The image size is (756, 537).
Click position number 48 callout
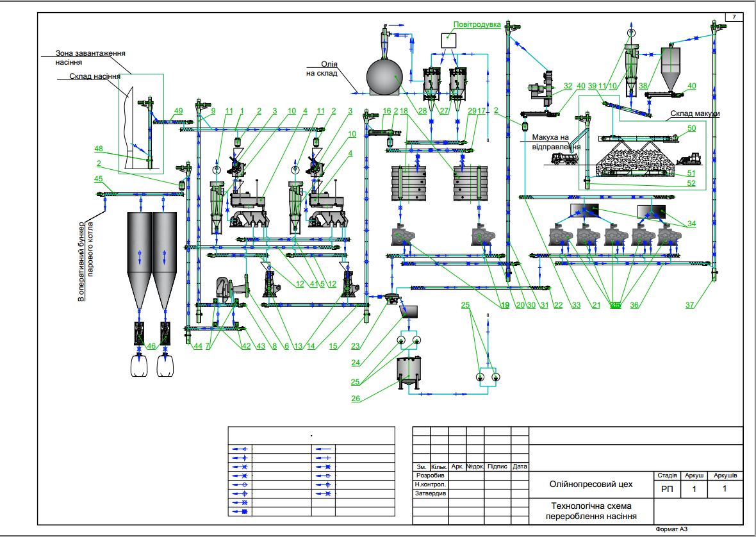tap(99, 149)
